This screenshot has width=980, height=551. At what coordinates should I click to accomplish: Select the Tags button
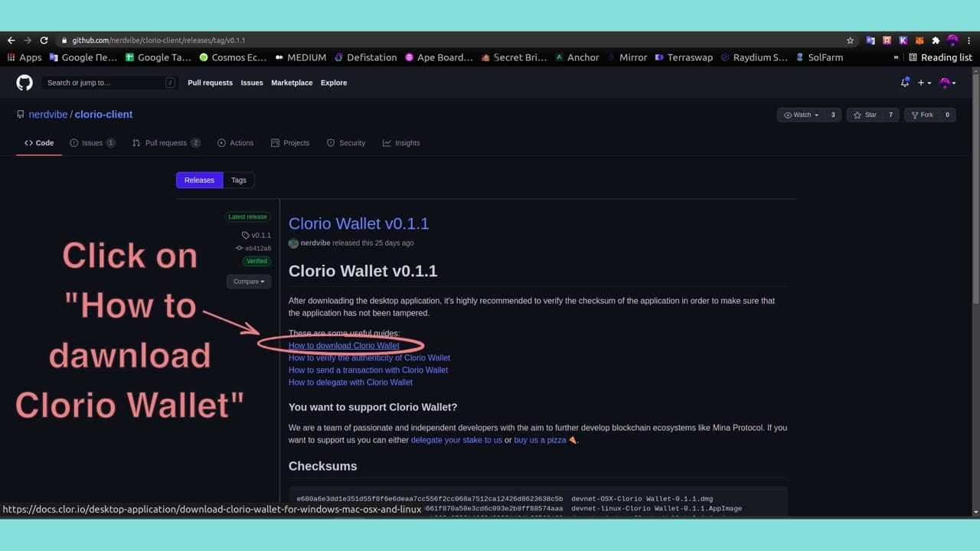(x=239, y=180)
